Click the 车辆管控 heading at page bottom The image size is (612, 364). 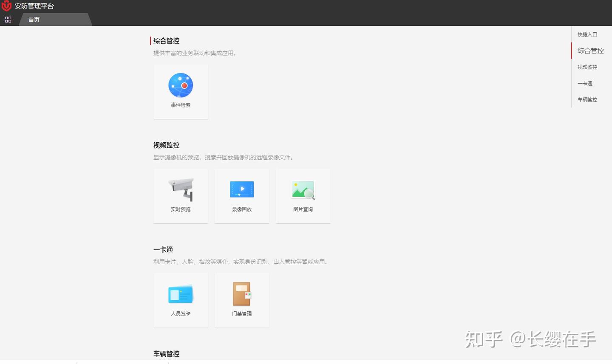(166, 353)
